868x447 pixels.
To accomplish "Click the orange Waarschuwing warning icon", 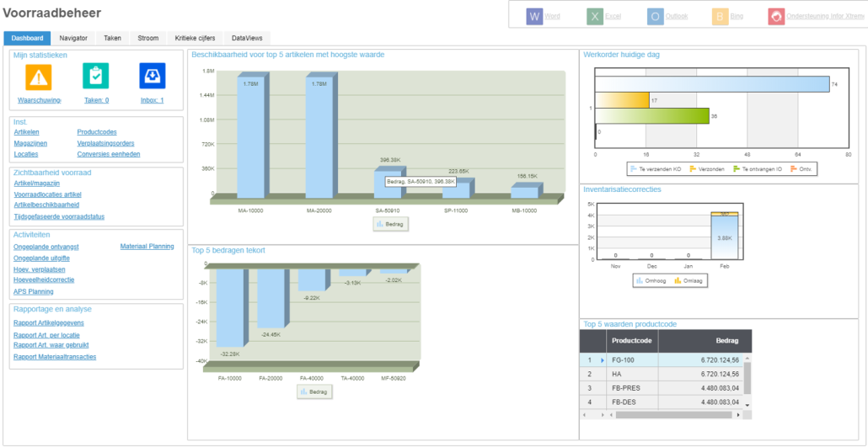I will (x=38, y=77).
